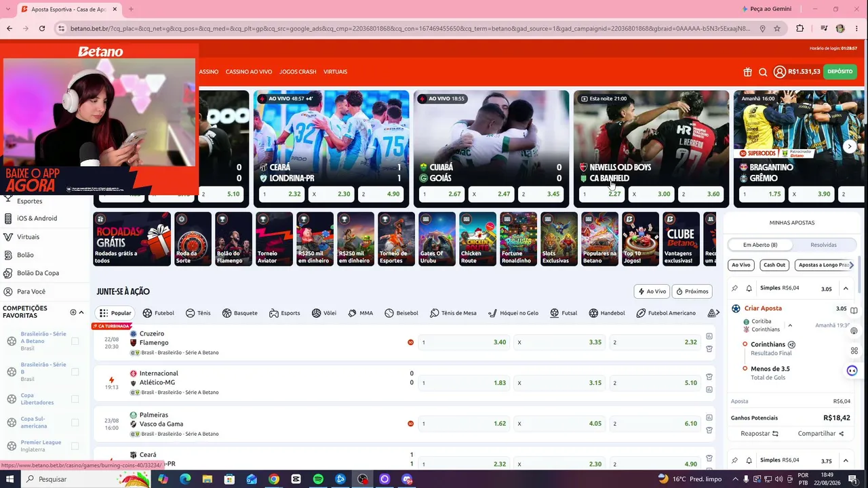The width and height of the screenshot is (868, 488).
Task: Open Chrome extensions puzzle icon
Action: (x=800, y=28)
